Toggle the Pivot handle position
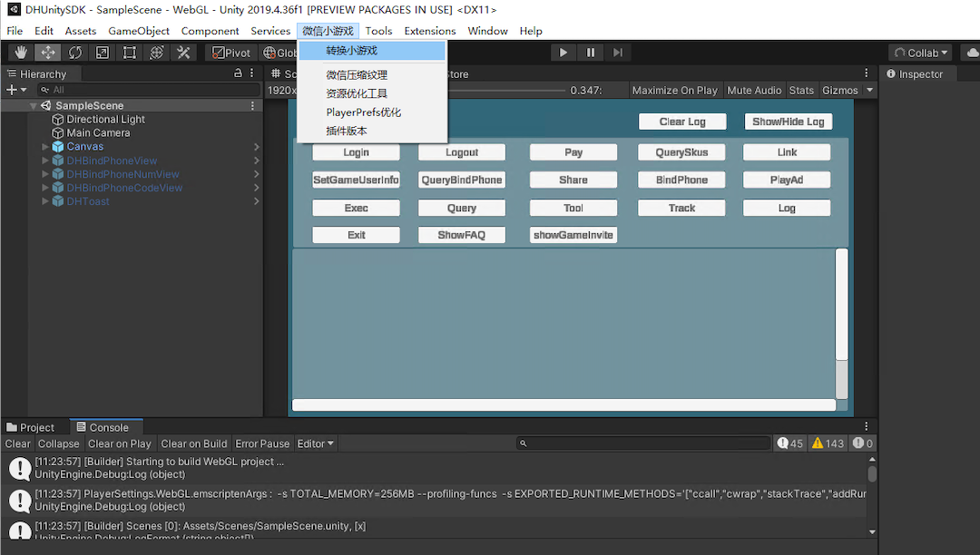 231,53
